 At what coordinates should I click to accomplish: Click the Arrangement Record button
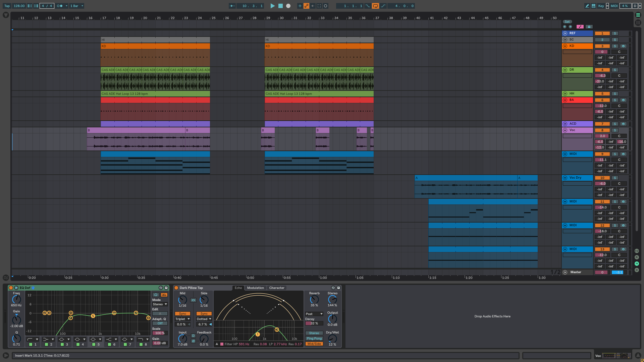click(288, 6)
